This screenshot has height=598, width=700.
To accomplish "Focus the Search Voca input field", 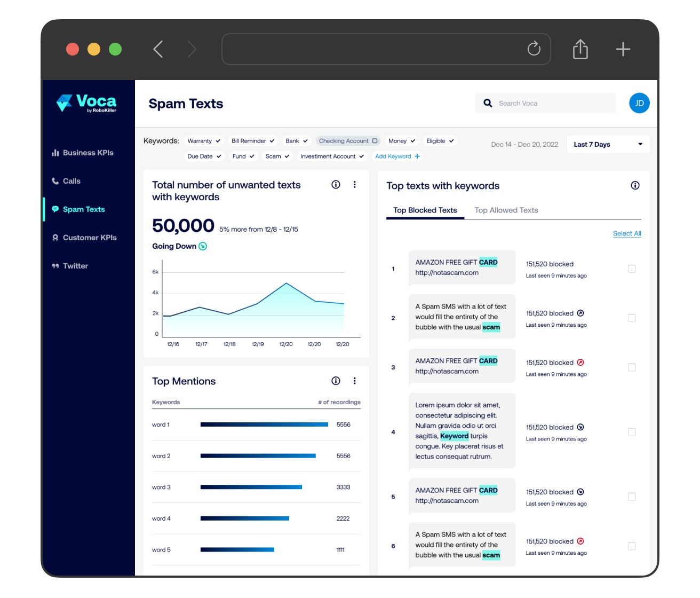I will tap(550, 103).
